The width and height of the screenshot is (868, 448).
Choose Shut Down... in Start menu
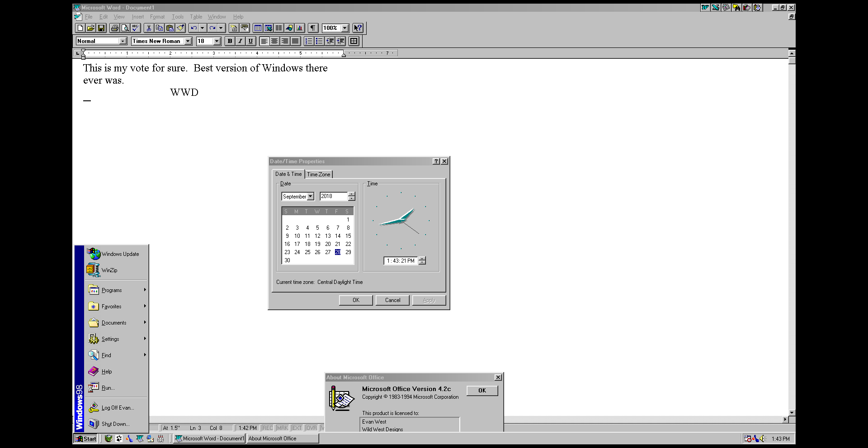click(x=117, y=424)
